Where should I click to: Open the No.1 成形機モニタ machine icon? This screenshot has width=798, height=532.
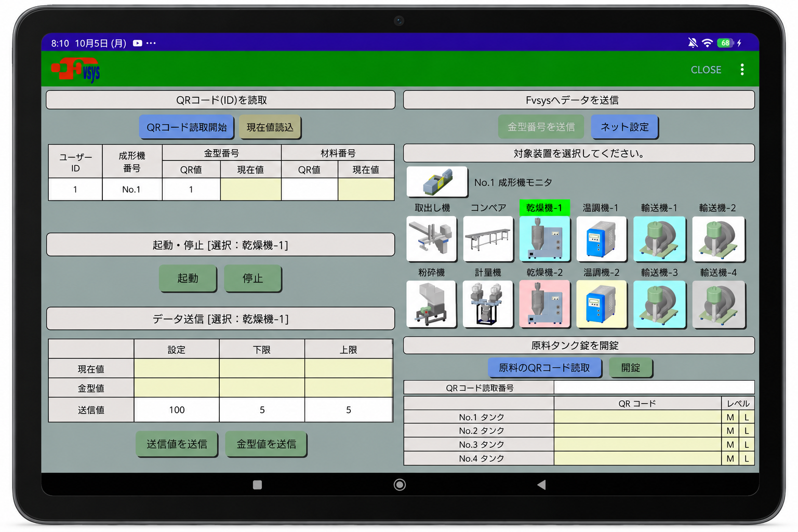point(437,182)
